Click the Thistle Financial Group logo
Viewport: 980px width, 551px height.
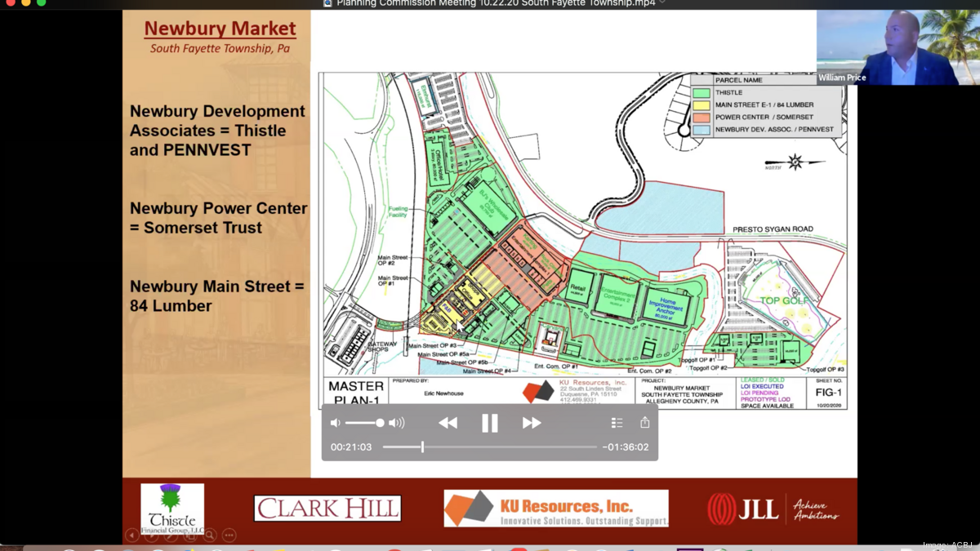pyautogui.click(x=172, y=509)
